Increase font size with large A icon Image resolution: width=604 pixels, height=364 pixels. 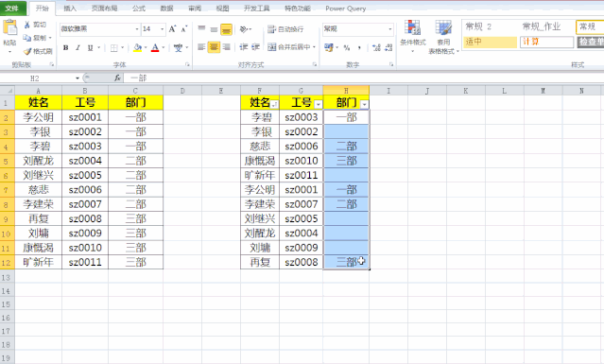[172, 29]
